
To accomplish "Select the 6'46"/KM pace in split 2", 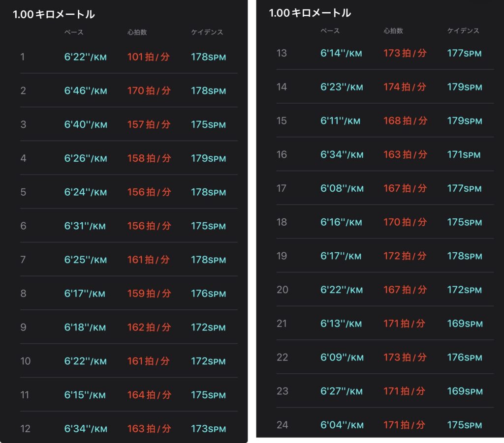I will pyautogui.click(x=86, y=90).
